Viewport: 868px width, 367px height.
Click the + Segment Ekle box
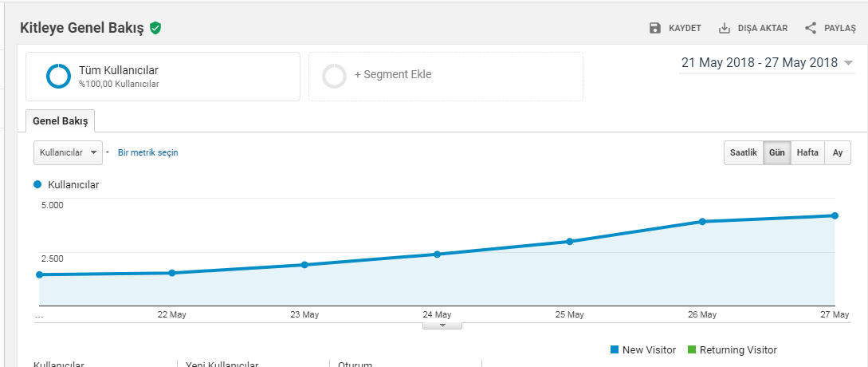pyautogui.click(x=446, y=77)
